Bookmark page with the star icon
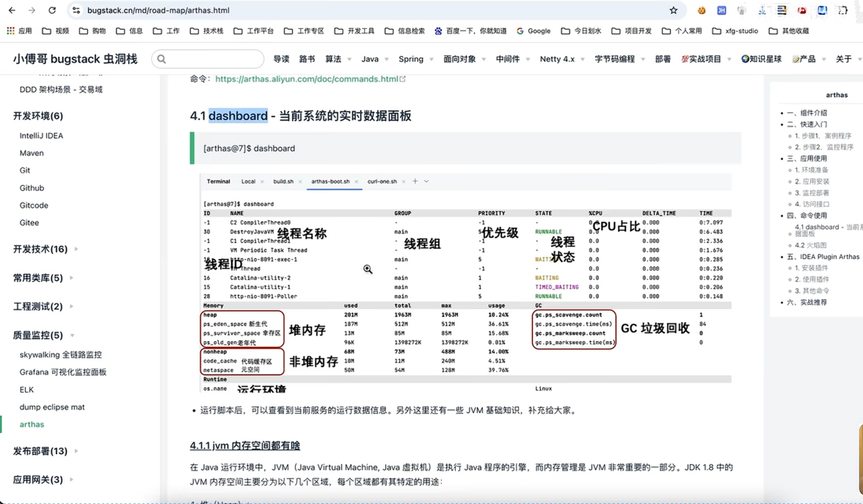This screenshot has width=863, height=504. click(x=673, y=10)
